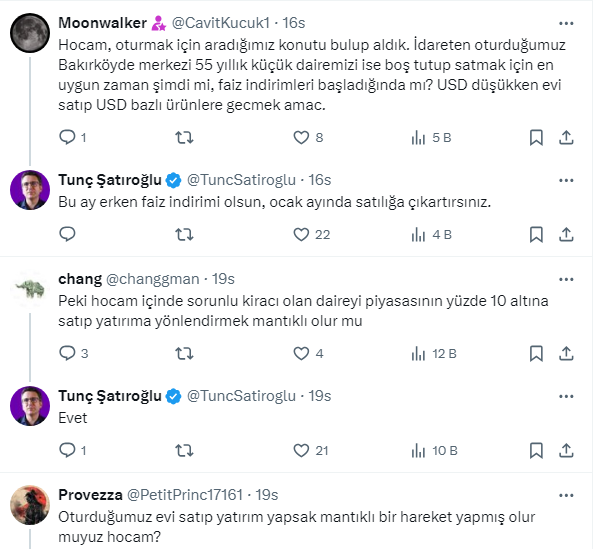View analytics for Moonwalker's 5 B views

coord(418,138)
